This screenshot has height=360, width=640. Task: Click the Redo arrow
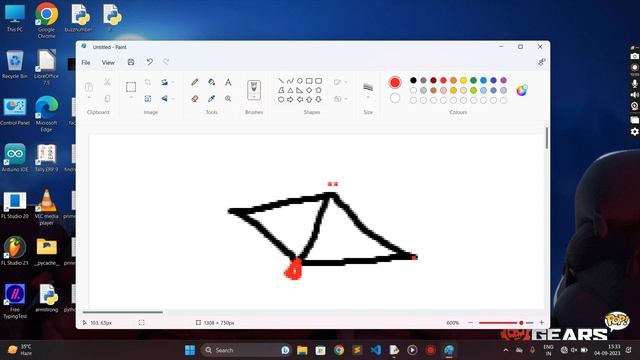[166, 62]
